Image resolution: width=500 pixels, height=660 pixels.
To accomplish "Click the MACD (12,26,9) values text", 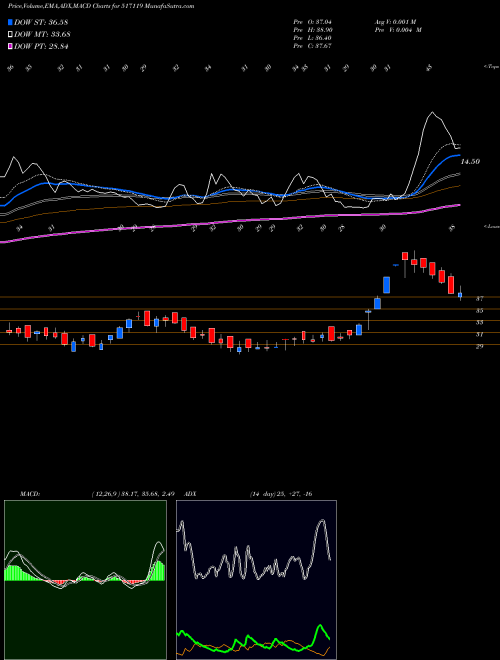I will (133, 494).
